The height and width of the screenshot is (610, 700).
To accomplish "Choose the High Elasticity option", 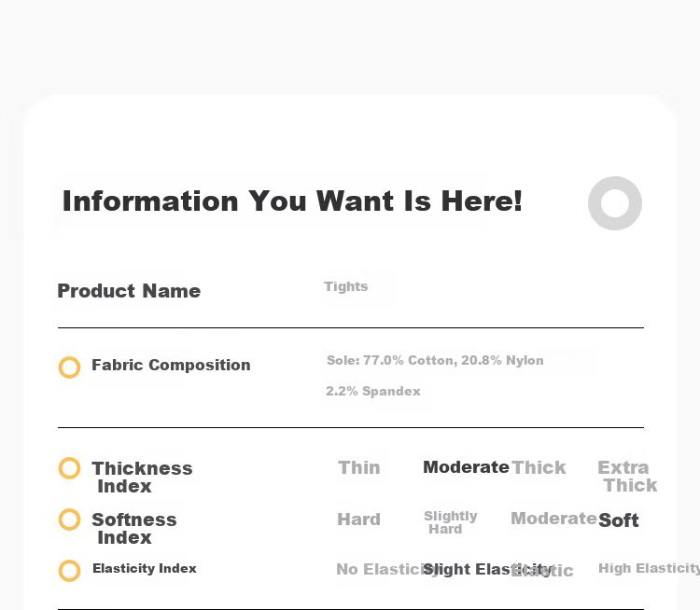I will [x=649, y=569].
